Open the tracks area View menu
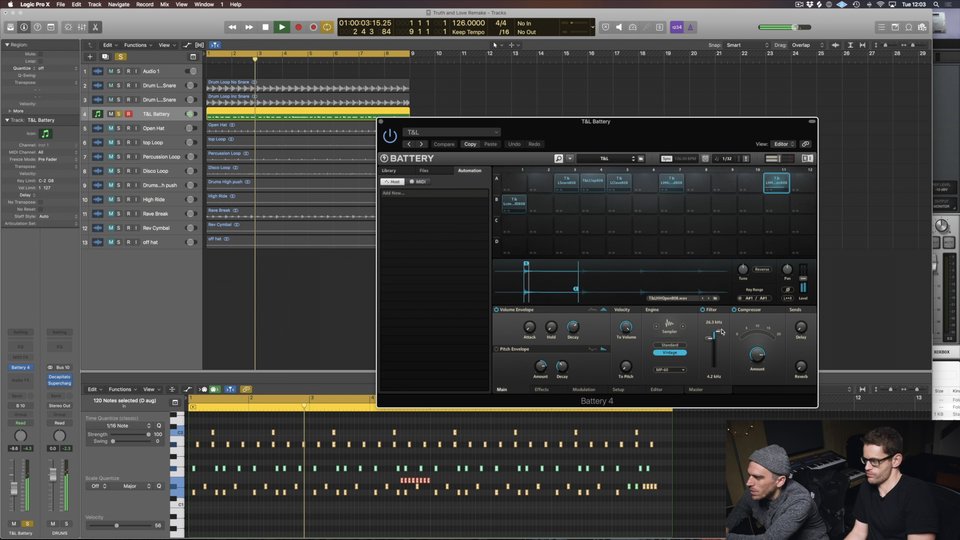Viewport: 960px width, 540px height. click(165, 45)
